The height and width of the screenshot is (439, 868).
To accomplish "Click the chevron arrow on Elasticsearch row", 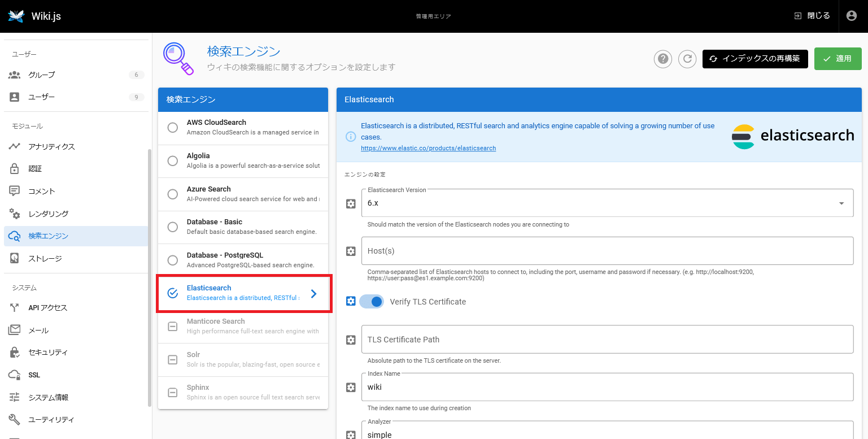I will (314, 293).
